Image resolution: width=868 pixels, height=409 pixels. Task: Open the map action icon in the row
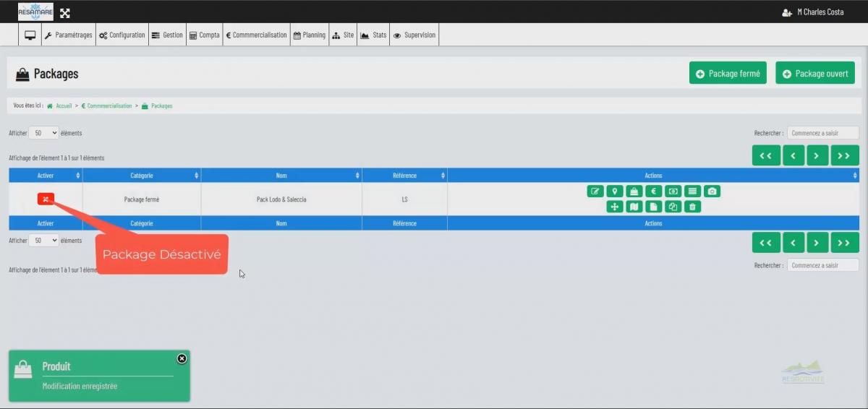click(634, 207)
